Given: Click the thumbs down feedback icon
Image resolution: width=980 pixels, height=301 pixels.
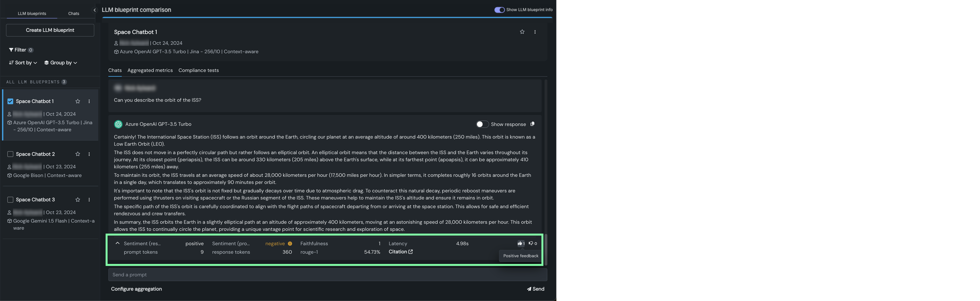Looking at the screenshot, I should [x=531, y=243].
